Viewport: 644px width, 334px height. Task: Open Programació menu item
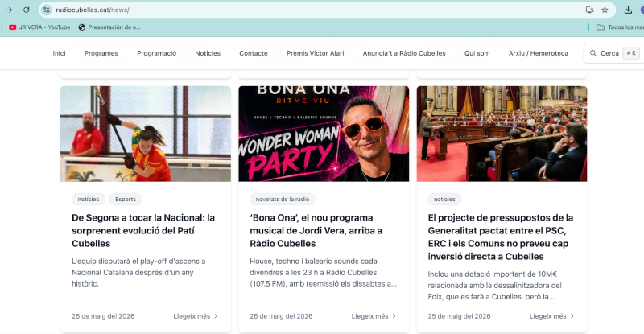pyautogui.click(x=156, y=53)
